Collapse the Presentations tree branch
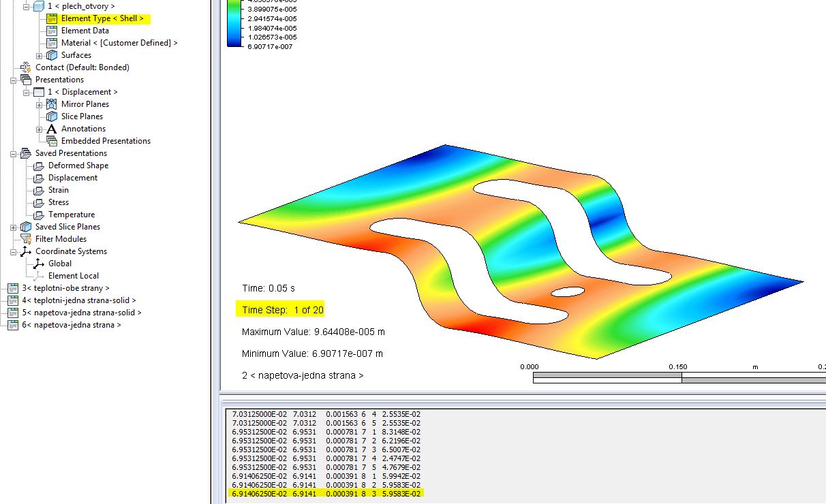Screen dimensions: 826x504 tap(14, 80)
